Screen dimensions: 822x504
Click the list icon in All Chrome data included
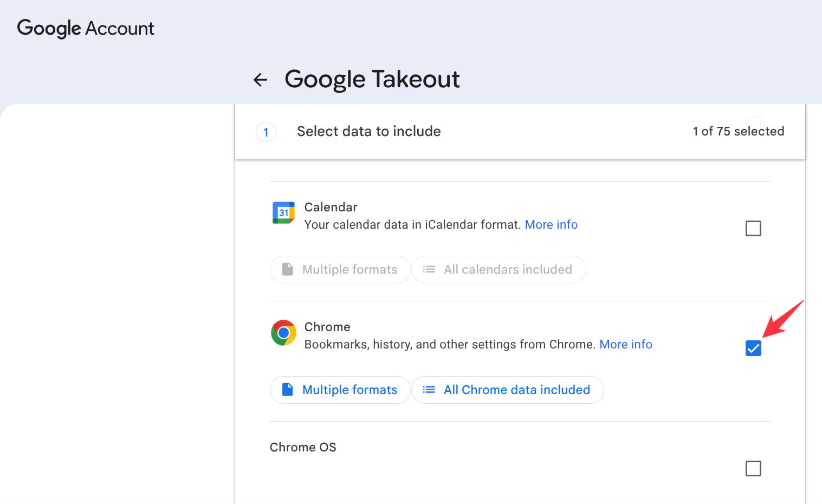pyautogui.click(x=429, y=390)
